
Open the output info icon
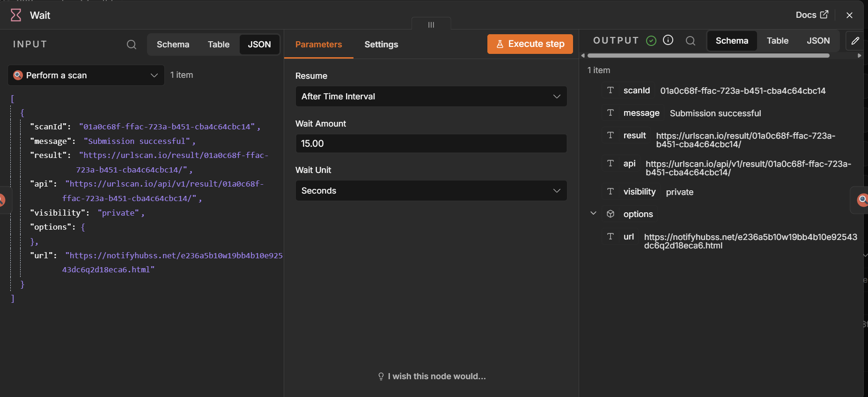click(x=668, y=40)
